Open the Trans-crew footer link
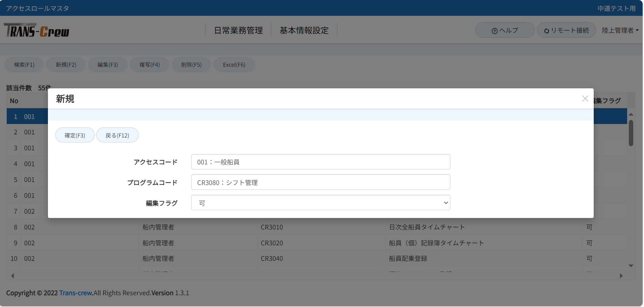The image size is (644, 307). coord(76,293)
